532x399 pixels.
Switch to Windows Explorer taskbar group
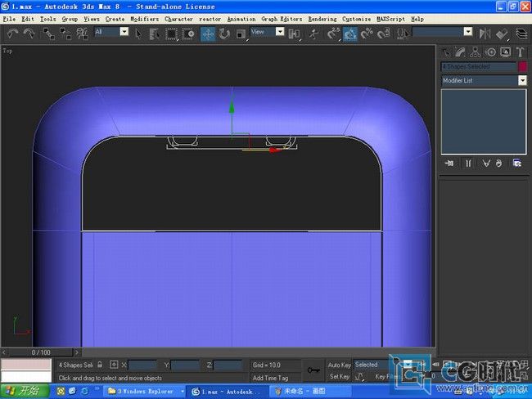coord(146,392)
